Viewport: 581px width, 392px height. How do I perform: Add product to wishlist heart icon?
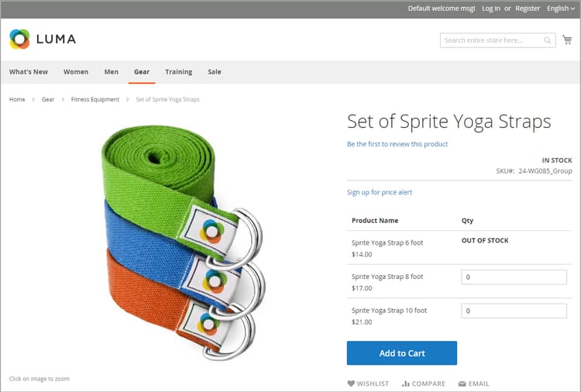pyautogui.click(x=351, y=383)
